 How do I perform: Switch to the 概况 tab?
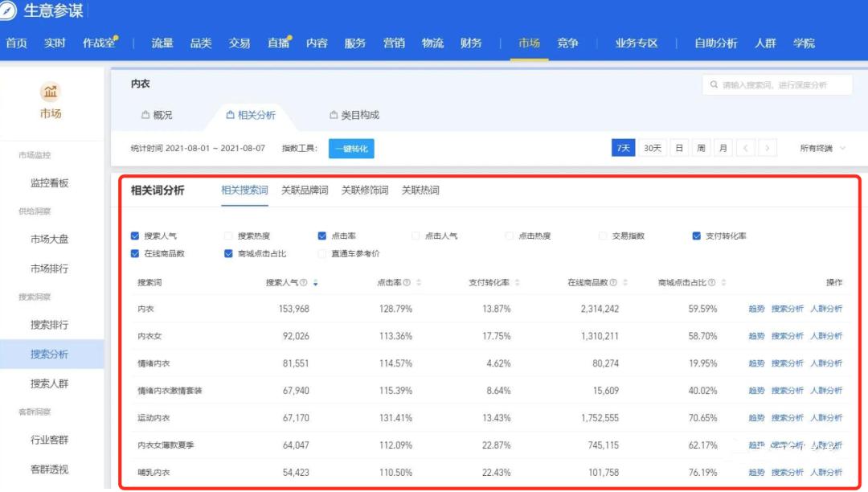(x=160, y=114)
